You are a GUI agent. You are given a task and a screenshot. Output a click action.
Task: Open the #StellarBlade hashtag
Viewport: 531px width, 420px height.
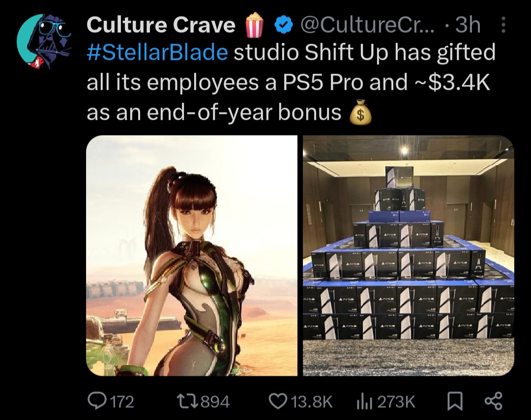pyautogui.click(x=157, y=52)
